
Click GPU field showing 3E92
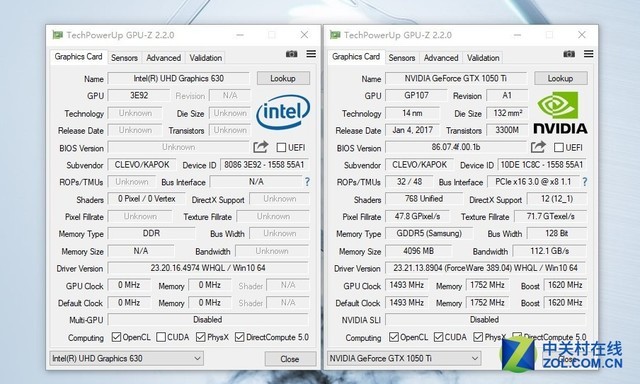pyautogui.click(x=139, y=95)
